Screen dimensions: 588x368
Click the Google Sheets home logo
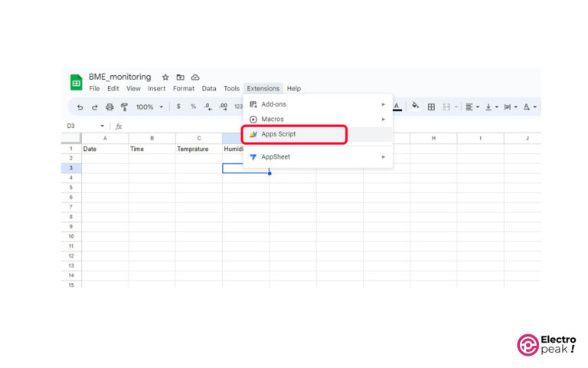click(76, 83)
